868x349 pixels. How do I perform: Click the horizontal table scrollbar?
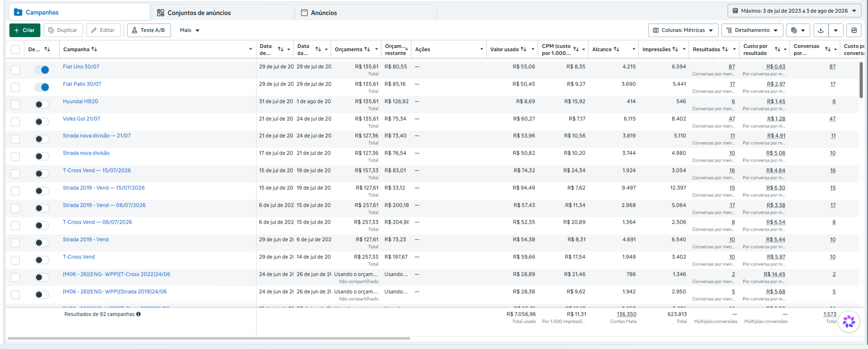pyautogui.click(x=209, y=338)
